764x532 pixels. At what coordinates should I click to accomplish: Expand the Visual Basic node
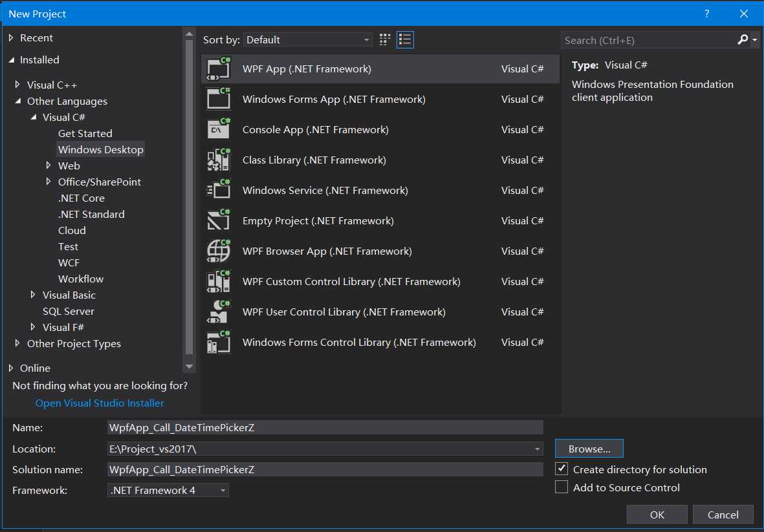32,295
